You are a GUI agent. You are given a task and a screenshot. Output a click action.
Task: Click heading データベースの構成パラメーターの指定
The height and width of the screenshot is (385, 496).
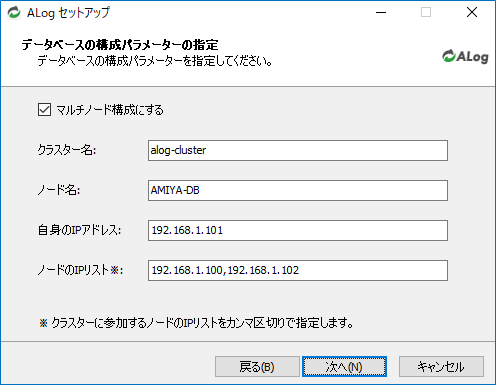(x=120, y=45)
